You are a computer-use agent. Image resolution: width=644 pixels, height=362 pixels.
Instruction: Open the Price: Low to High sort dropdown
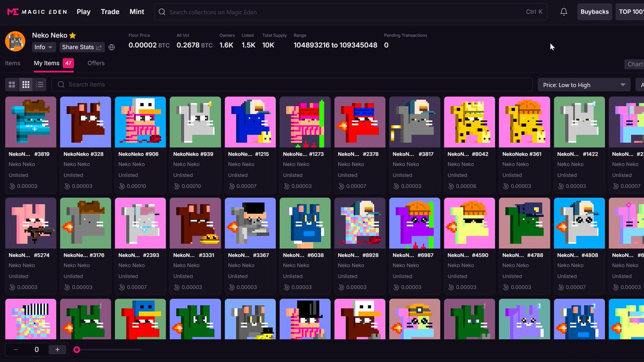coord(584,85)
